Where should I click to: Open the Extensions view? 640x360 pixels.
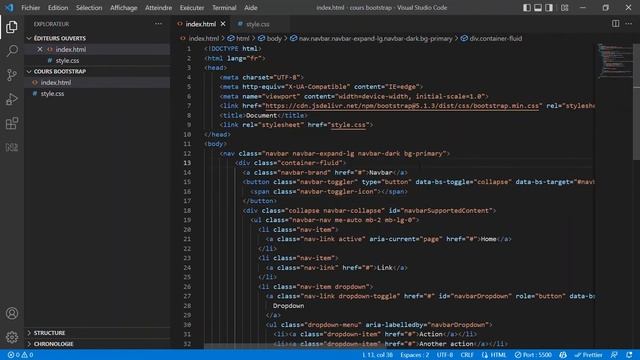click(x=12, y=123)
